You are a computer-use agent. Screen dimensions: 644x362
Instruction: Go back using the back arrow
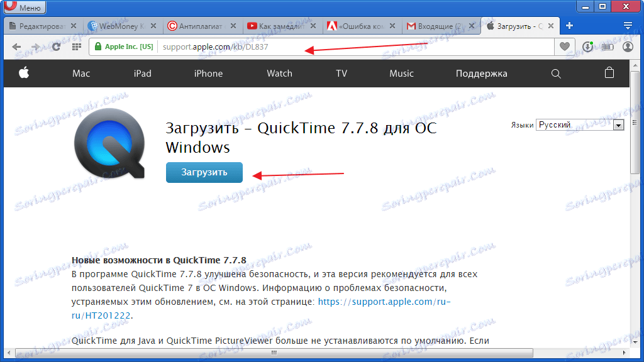coord(17,47)
